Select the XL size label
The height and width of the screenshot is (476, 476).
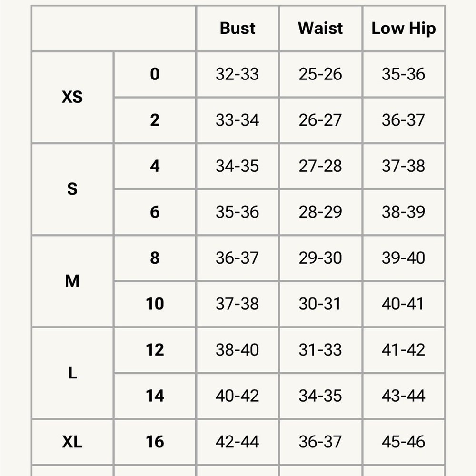coord(72,442)
